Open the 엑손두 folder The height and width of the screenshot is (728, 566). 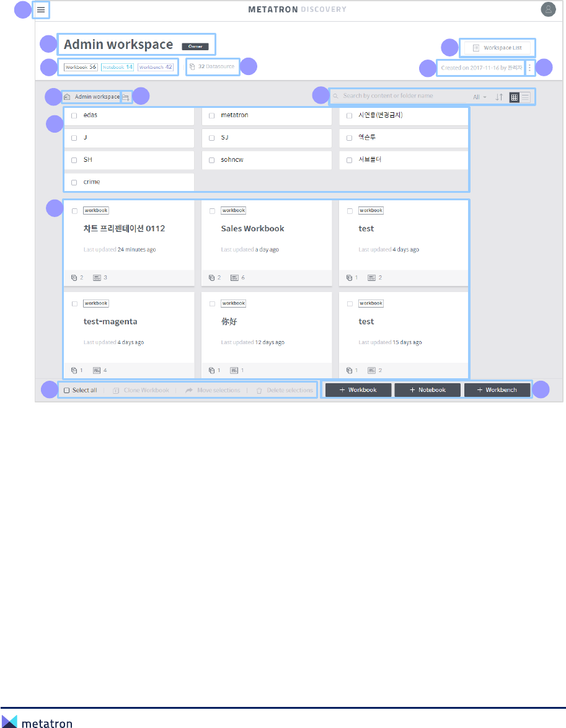404,138
